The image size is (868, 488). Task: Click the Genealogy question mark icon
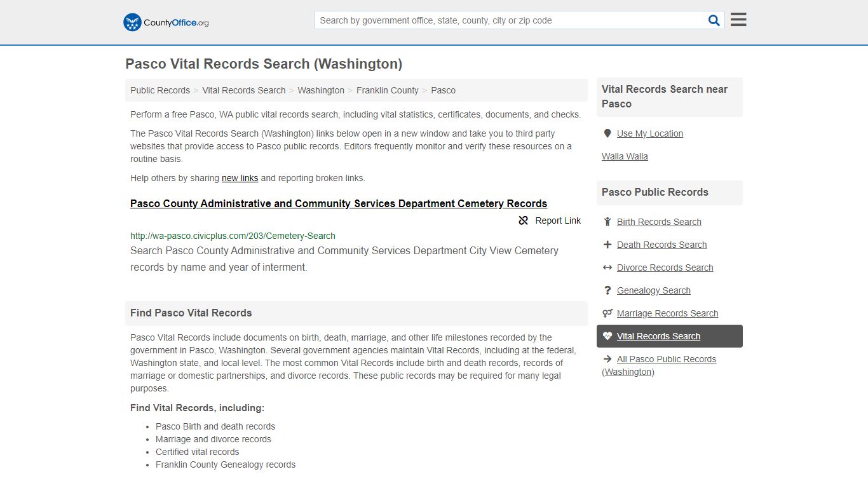click(x=607, y=290)
